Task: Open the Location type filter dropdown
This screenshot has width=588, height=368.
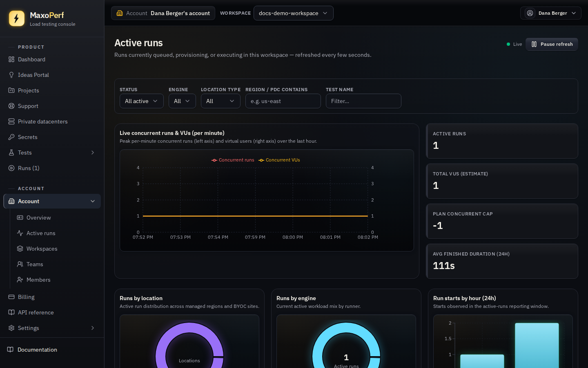Action: pos(220,101)
